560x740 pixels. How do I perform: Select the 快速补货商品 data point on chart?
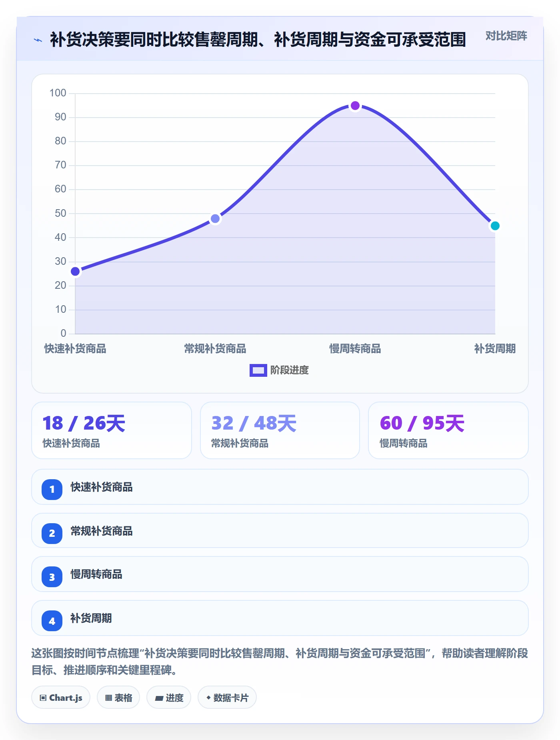coord(75,272)
